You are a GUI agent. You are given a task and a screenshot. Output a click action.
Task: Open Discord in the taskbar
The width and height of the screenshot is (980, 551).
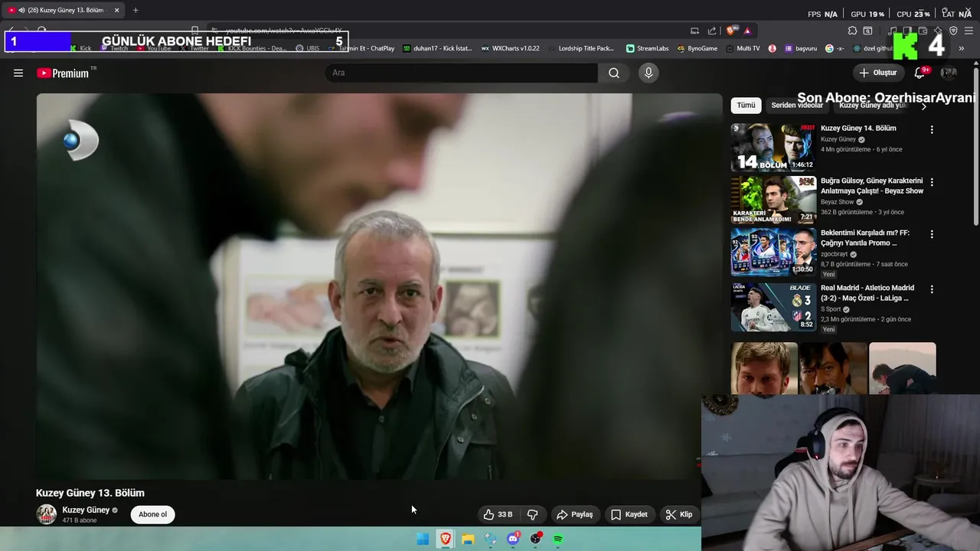pos(513,540)
